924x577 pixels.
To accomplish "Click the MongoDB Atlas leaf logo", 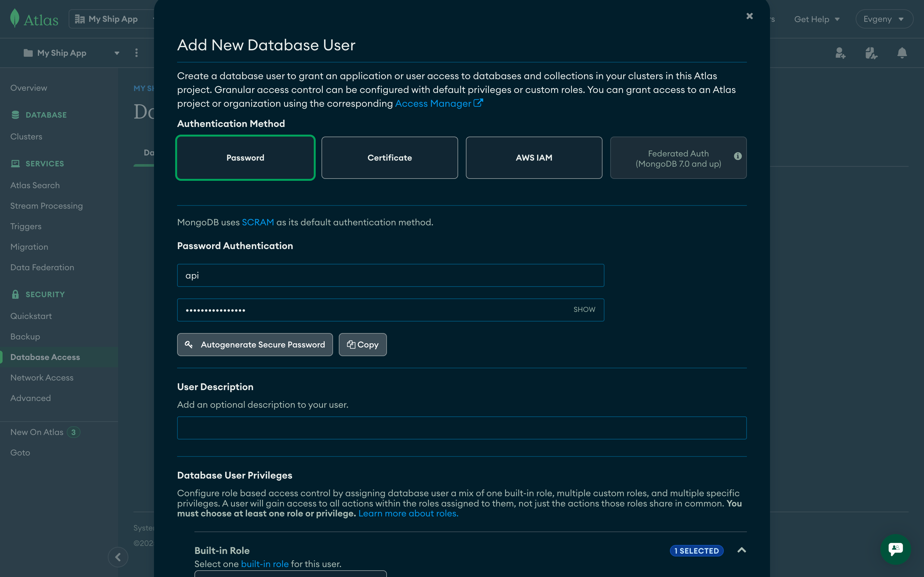I will point(14,18).
